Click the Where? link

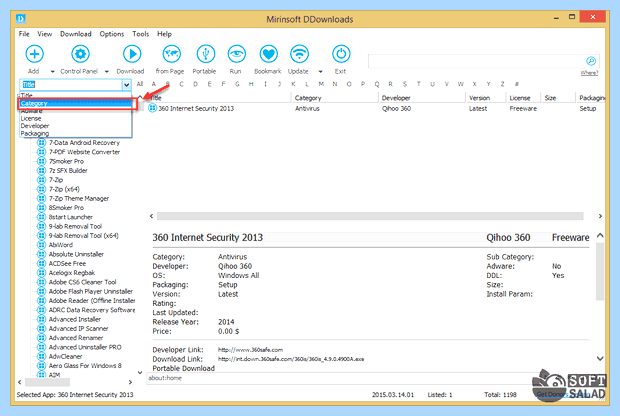coord(589,73)
